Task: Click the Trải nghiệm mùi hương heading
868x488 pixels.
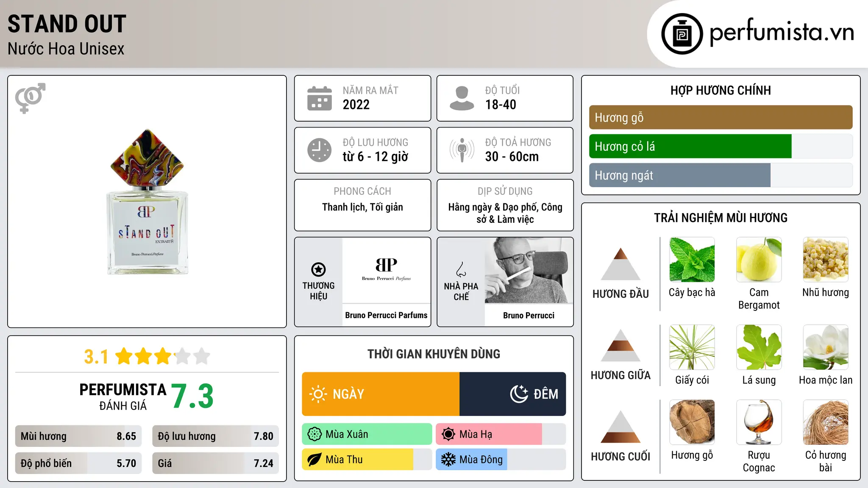Action: 721,218
